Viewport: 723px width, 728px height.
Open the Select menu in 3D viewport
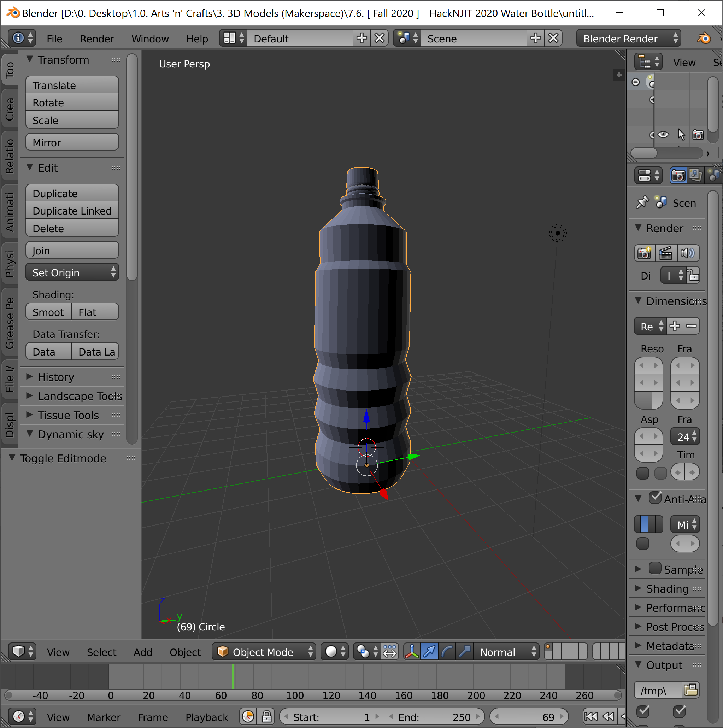point(101,652)
